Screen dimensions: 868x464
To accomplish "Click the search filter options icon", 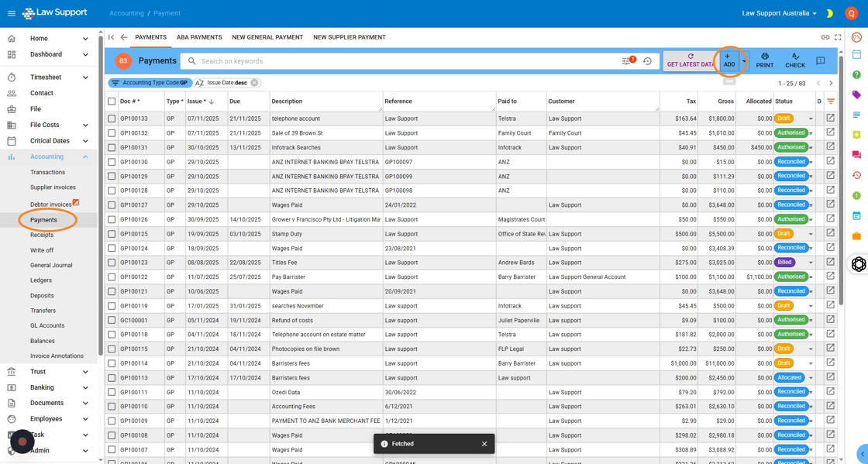I will pyautogui.click(x=627, y=61).
